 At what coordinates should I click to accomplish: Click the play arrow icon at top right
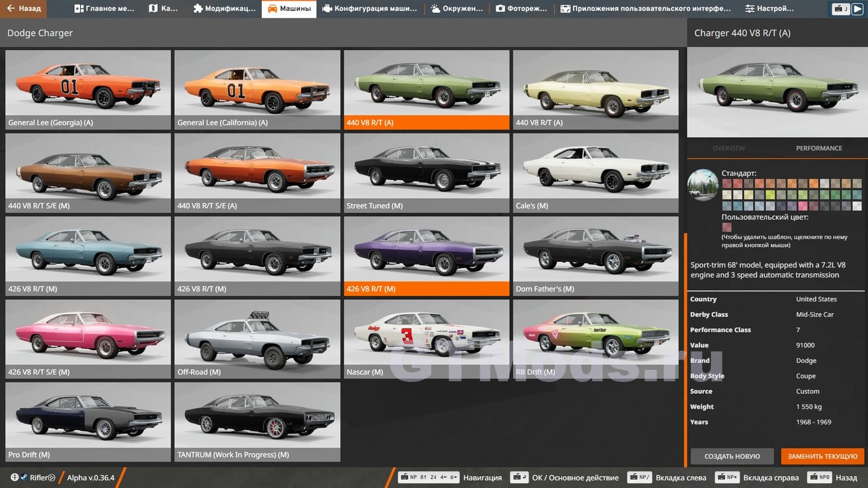[x=857, y=9]
